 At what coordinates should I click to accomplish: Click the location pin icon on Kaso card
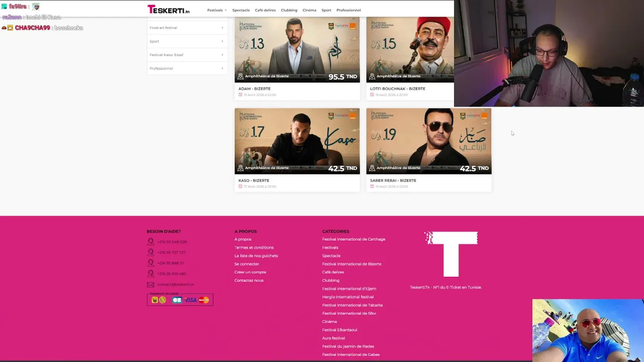pos(240,168)
